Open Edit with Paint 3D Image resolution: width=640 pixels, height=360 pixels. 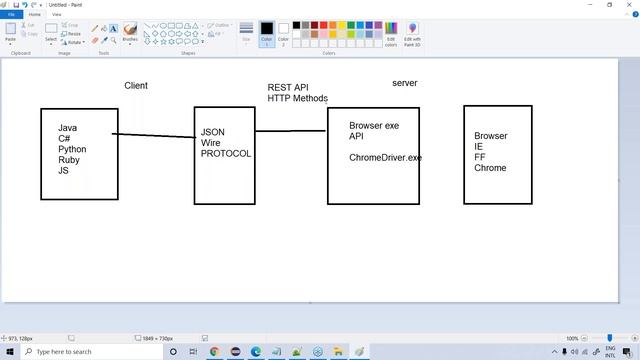click(412, 34)
